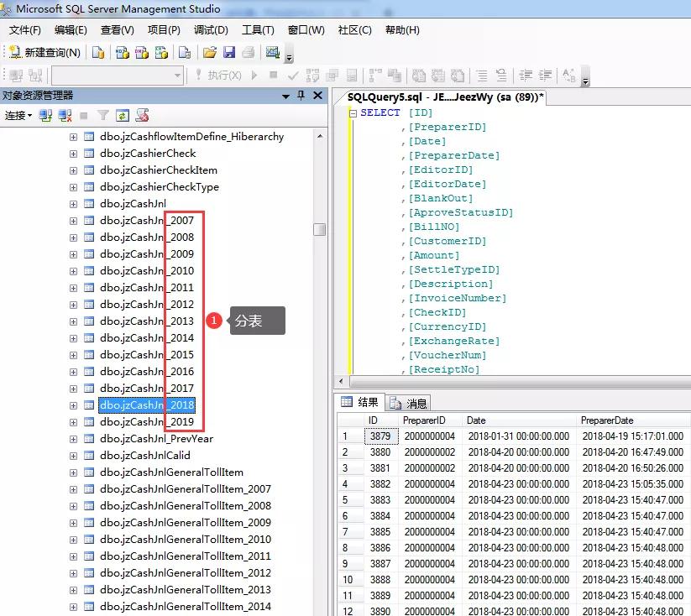Open the 调试(D) menu
The height and width of the screenshot is (616, 691).
(x=211, y=30)
